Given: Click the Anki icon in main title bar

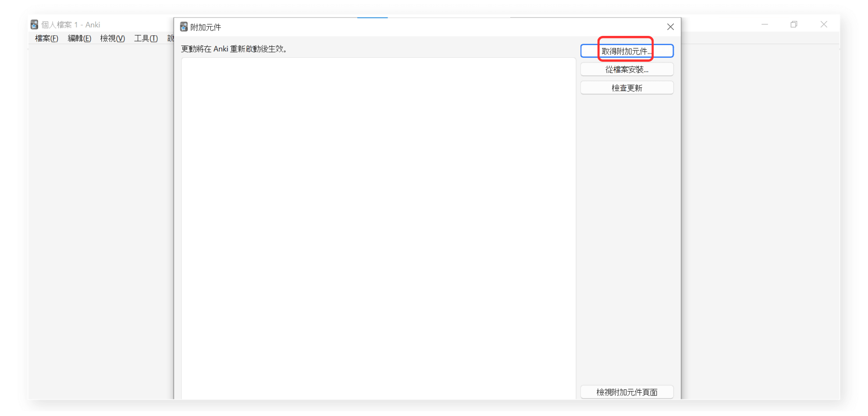Looking at the screenshot, I should [34, 25].
